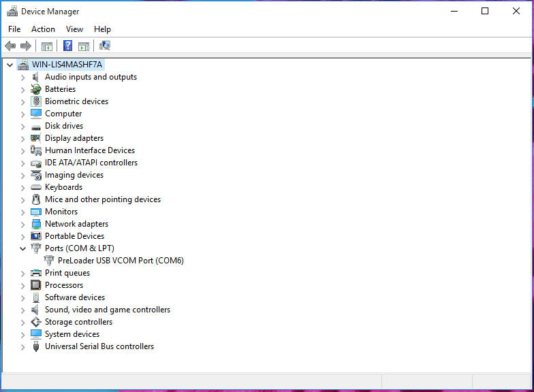This screenshot has height=392, width=534.
Task: Select the Imaging devices label
Action: (x=74, y=175)
